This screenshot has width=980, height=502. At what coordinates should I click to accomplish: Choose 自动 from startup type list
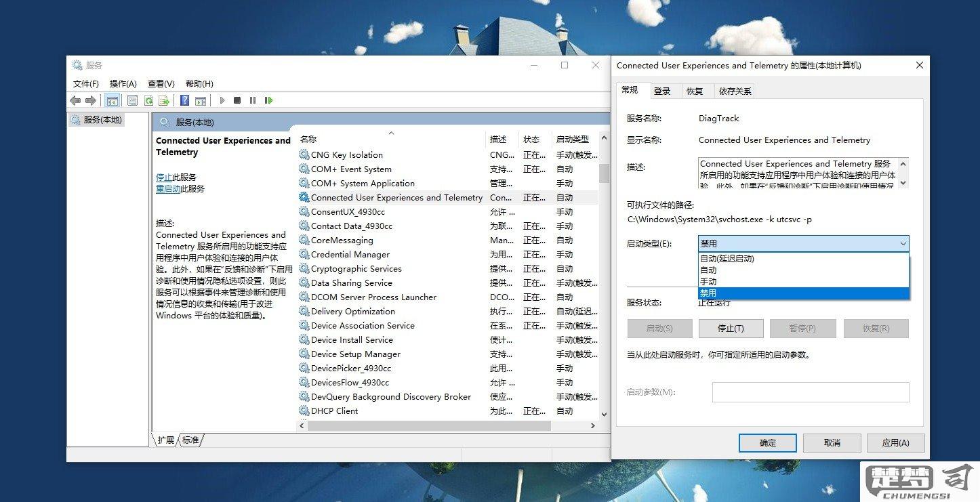point(803,270)
